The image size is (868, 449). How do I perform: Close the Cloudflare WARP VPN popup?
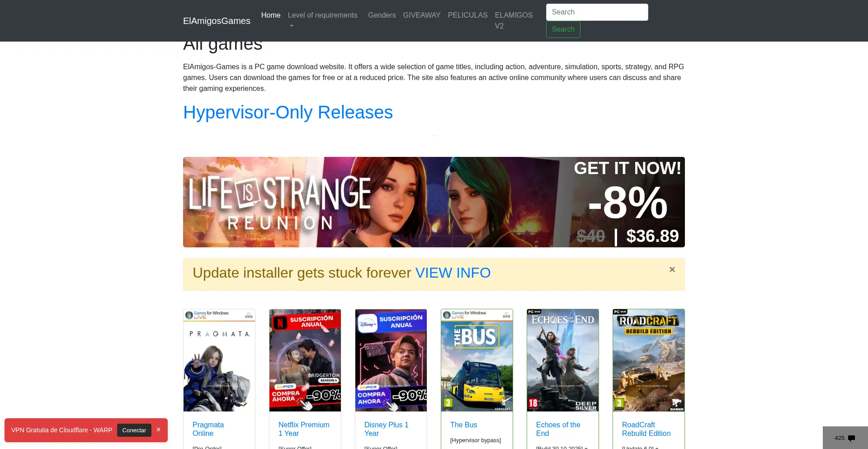[x=158, y=430]
